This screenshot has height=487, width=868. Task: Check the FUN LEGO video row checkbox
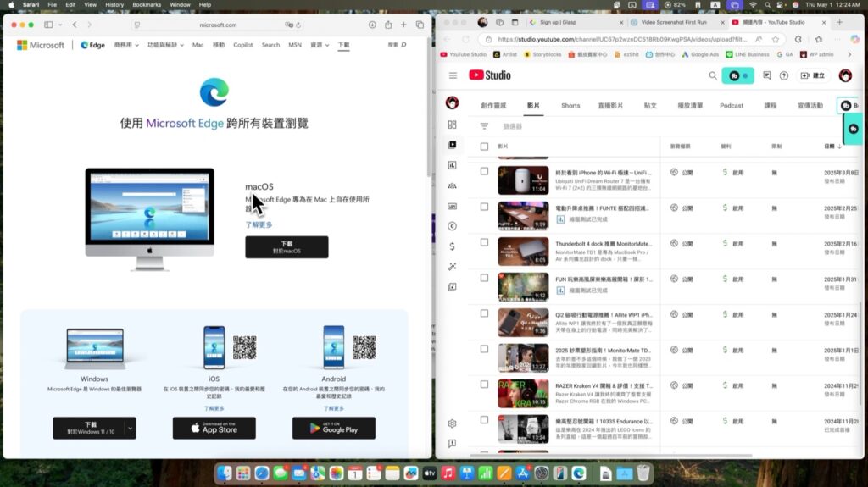[484, 278]
